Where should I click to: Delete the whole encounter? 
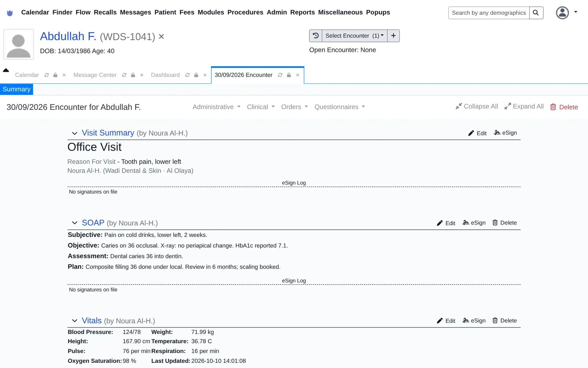(564, 107)
